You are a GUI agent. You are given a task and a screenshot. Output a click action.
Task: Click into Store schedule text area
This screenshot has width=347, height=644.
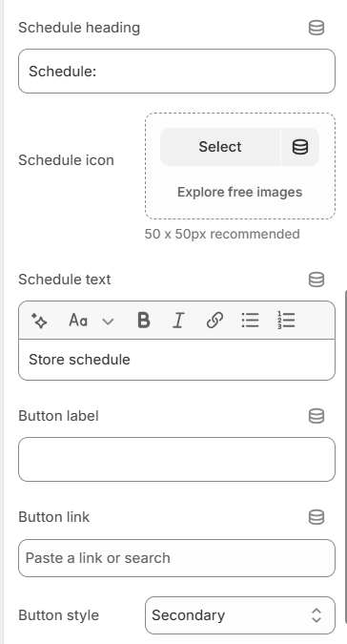pyautogui.click(x=176, y=360)
